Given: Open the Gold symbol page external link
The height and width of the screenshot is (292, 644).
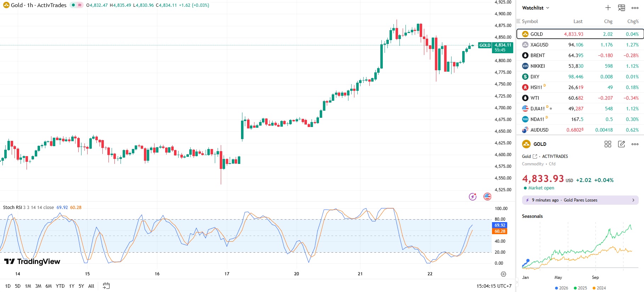Looking at the screenshot, I should click(535, 156).
